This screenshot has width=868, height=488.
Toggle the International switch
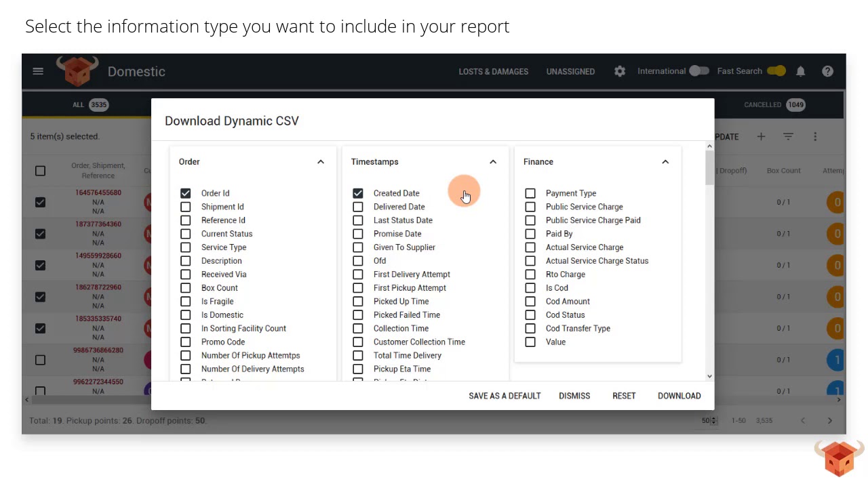point(699,71)
